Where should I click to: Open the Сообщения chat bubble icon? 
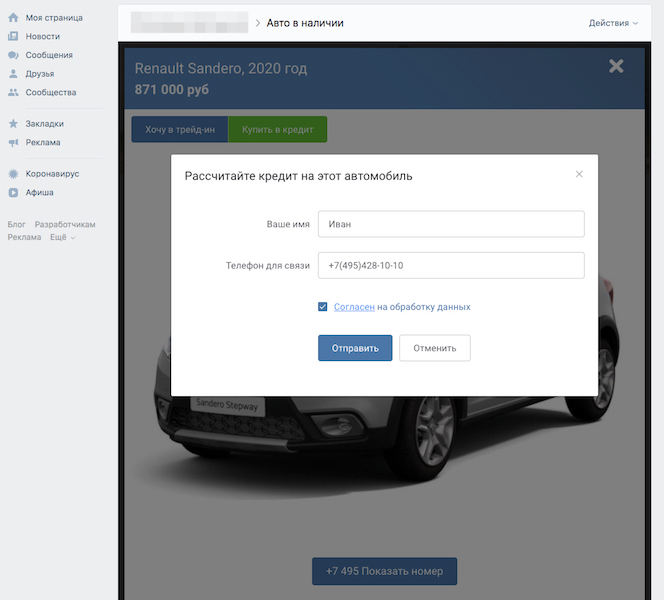13,55
